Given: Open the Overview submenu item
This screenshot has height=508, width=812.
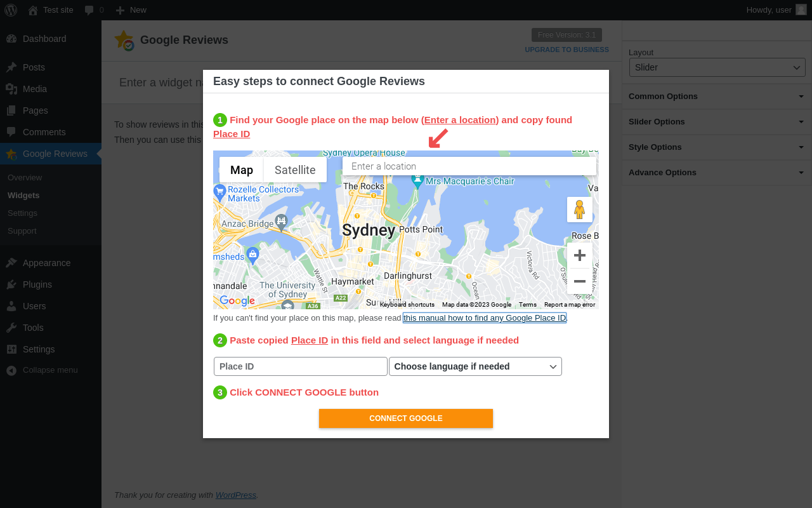Looking at the screenshot, I should point(25,178).
